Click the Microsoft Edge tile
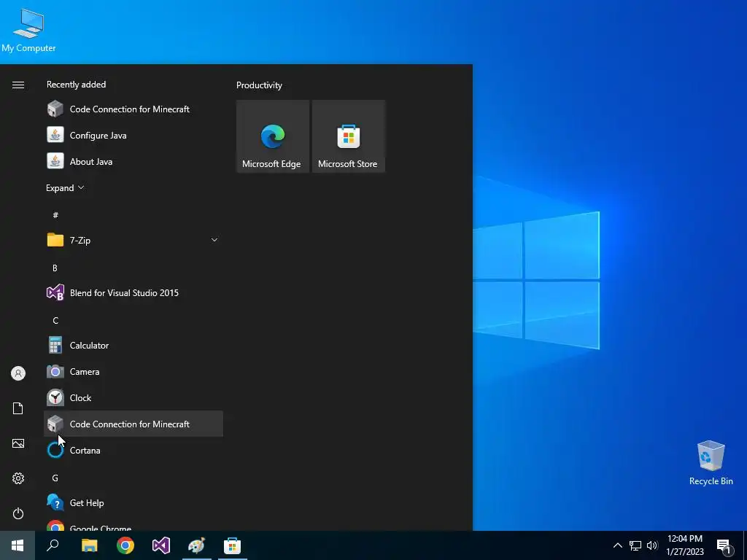The width and height of the screenshot is (747, 560). pyautogui.click(x=273, y=136)
